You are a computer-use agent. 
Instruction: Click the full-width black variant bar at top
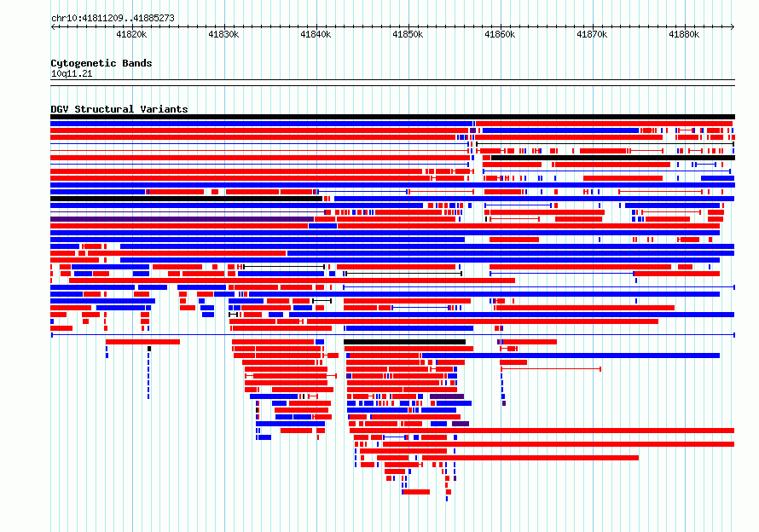[x=392, y=117]
